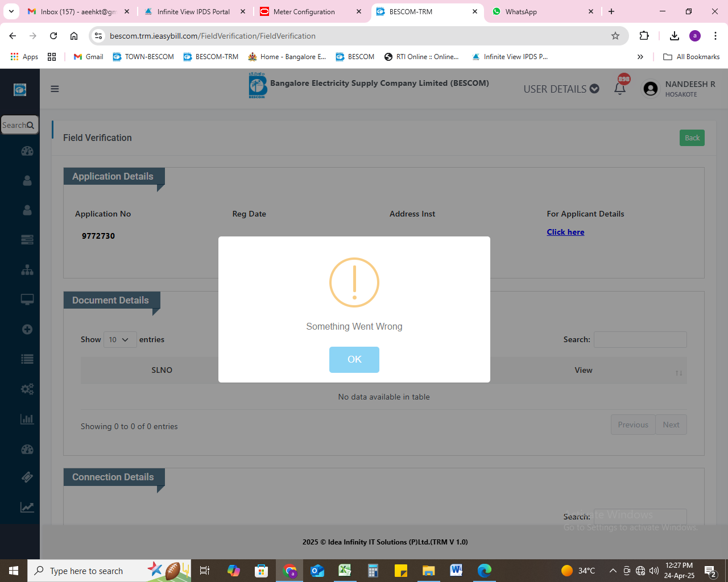This screenshot has height=582, width=728.
Task: Open the Show entries count dropdown
Action: click(x=120, y=339)
